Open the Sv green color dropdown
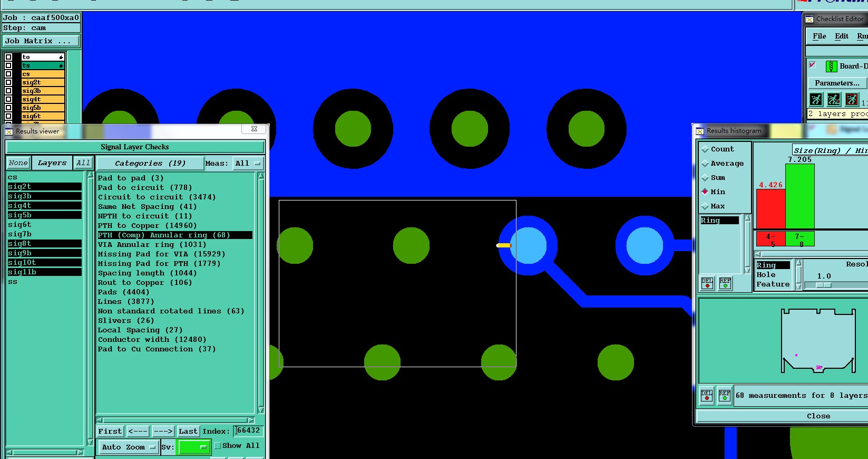868x459 pixels. (x=194, y=447)
